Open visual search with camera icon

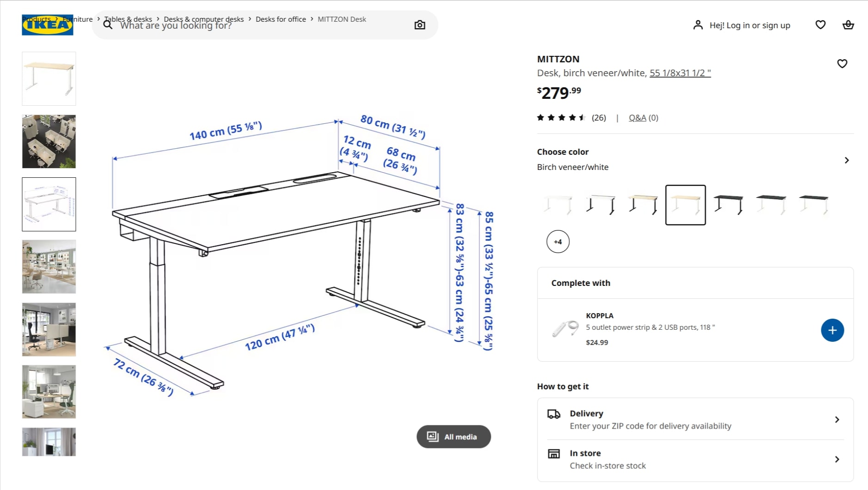click(x=420, y=25)
